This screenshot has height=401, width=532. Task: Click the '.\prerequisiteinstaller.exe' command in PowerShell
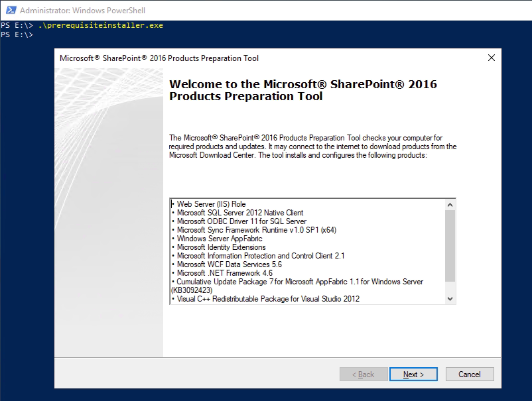(x=101, y=25)
